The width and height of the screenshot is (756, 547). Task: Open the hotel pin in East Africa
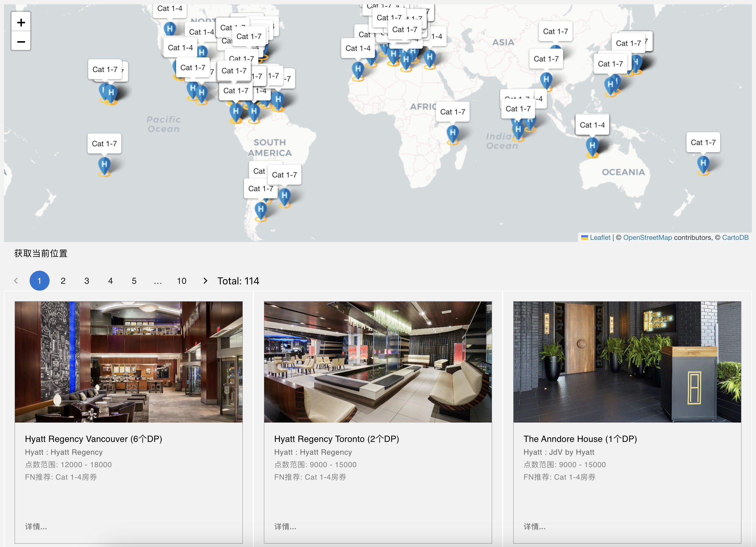pos(453,134)
